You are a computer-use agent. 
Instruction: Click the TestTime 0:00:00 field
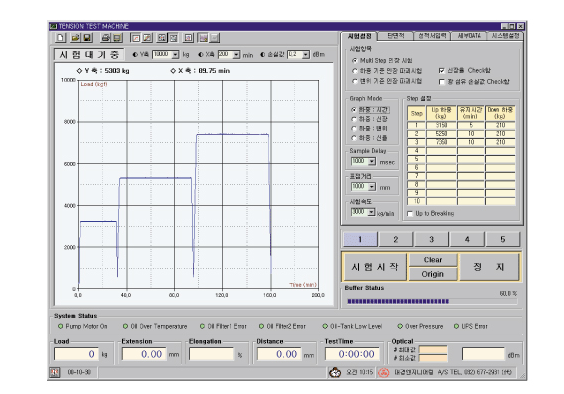coord(352,354)
